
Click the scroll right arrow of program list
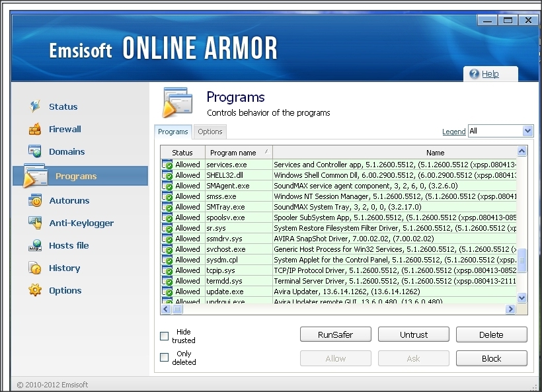510,309
